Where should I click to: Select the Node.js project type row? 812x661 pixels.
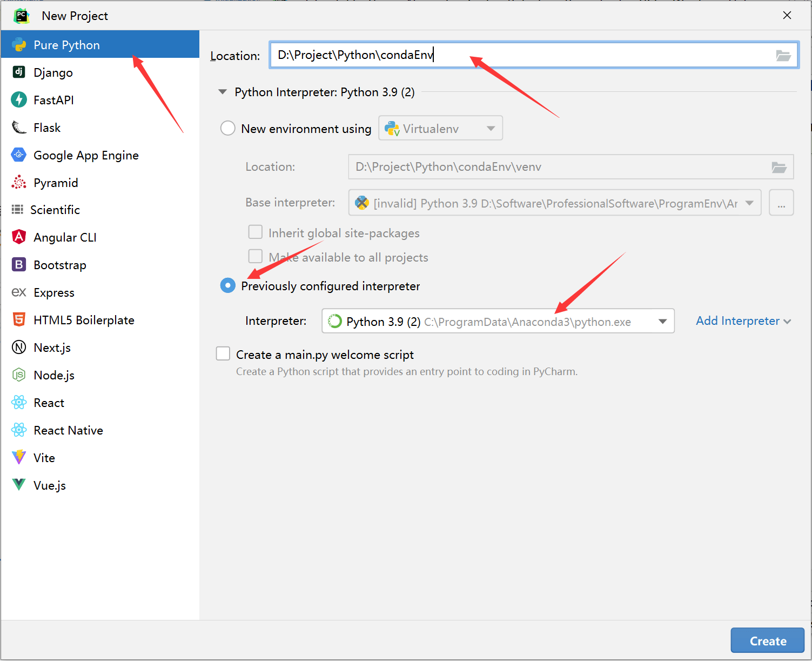[x=100, y=375]
